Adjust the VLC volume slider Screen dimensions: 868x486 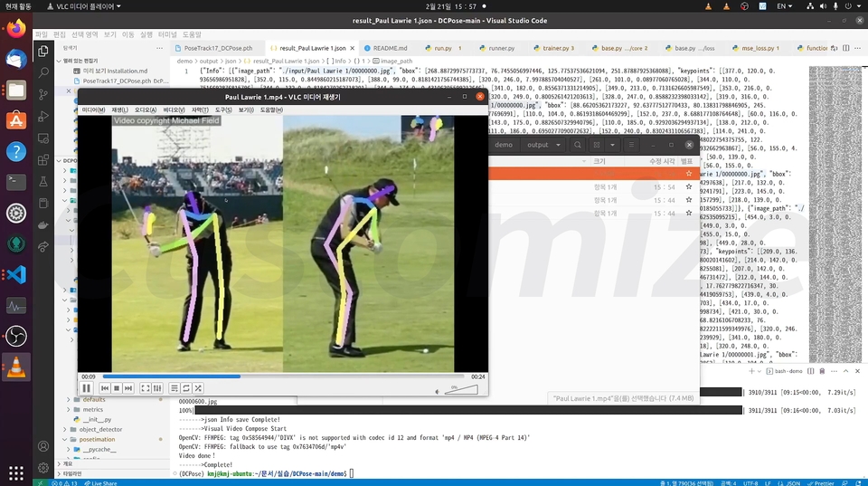point(460,389)
